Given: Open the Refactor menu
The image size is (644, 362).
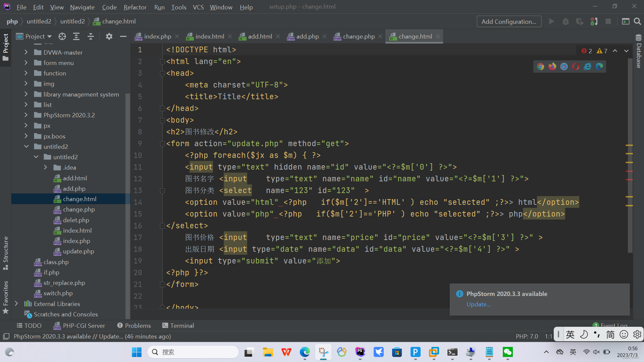Looking at the screenshot, I should click(x=135, y=7).
